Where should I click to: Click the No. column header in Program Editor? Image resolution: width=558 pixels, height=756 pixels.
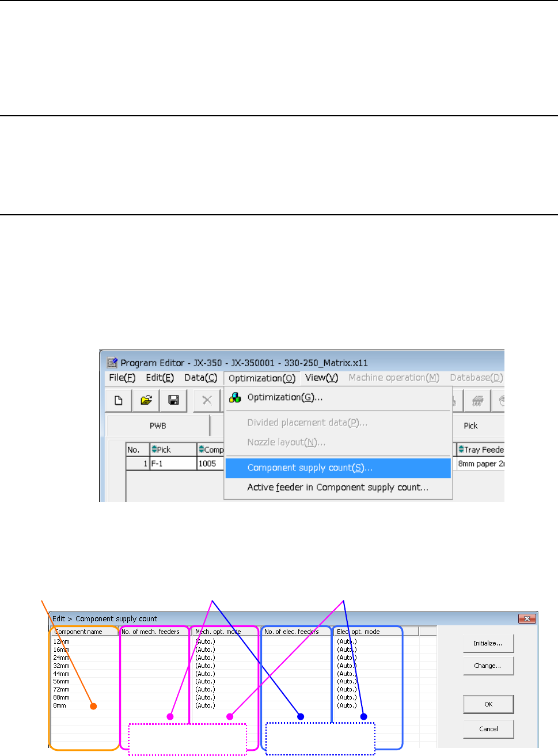pyautogui.click(x=138, y=450)
